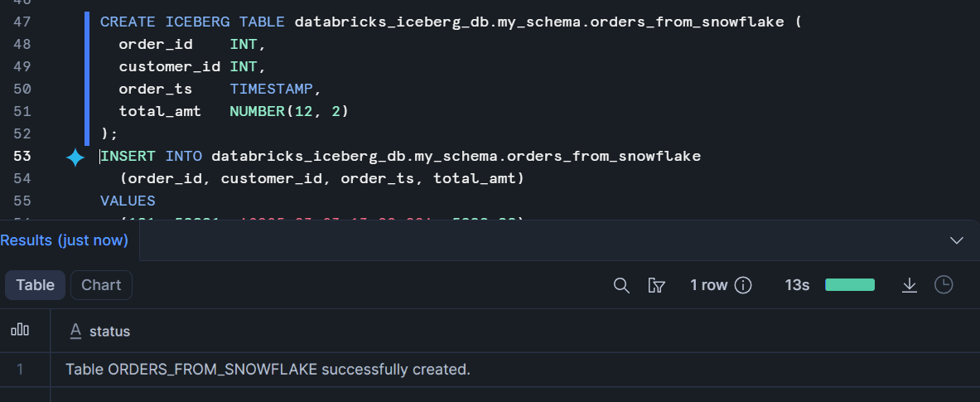
Task: Switch to the Chart view tab
Action: coord(101,285)
